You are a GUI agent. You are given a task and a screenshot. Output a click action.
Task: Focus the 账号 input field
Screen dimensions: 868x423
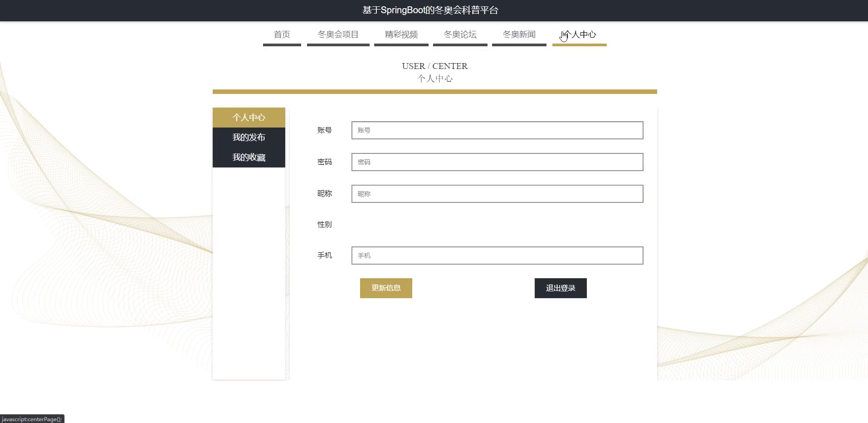[x=497, y=130]
